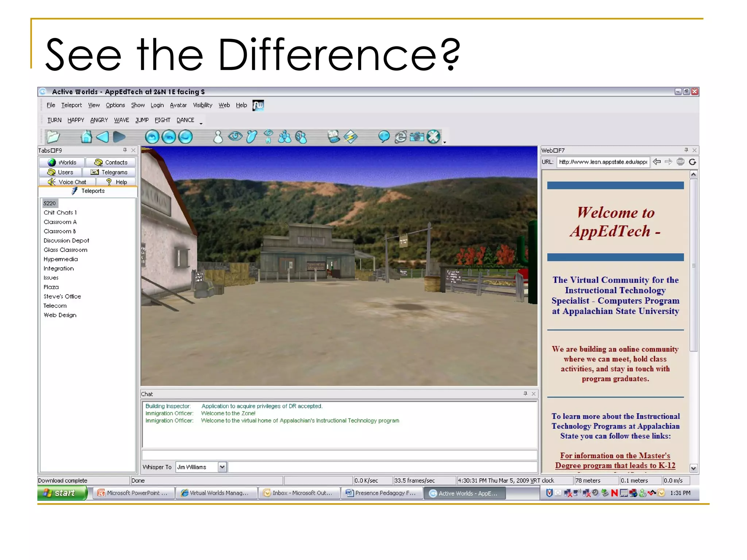This screenshot has width=747, height=560.
Task: Click the web panel scroll down arrow
Action: [x=693, y=468]
